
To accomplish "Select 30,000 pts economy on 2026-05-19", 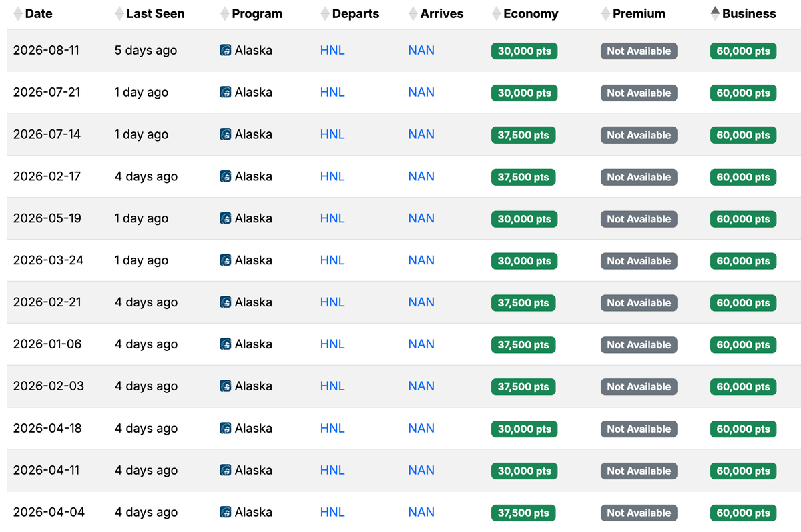I will (x=524, y=220).
